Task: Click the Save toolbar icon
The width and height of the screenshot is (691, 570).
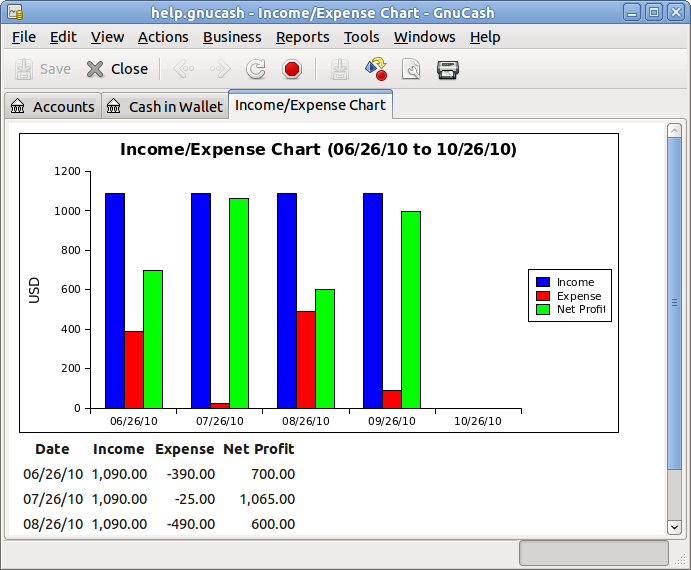Action: [x=23, y=69]
